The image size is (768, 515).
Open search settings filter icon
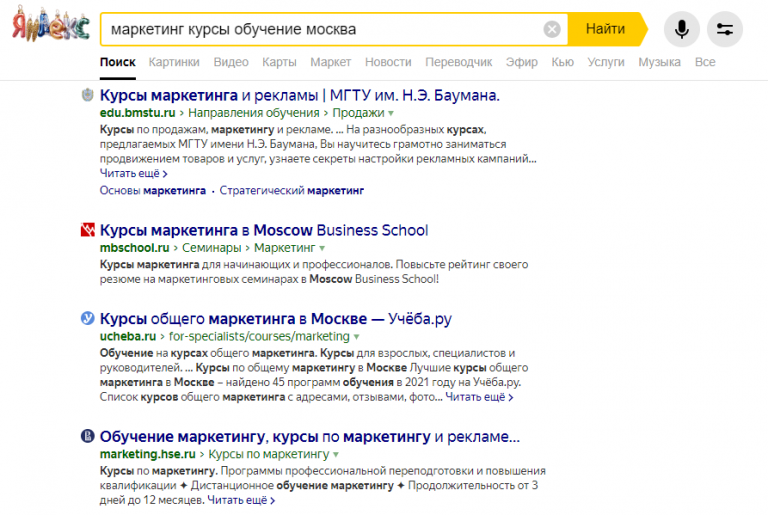coord(724,29)
